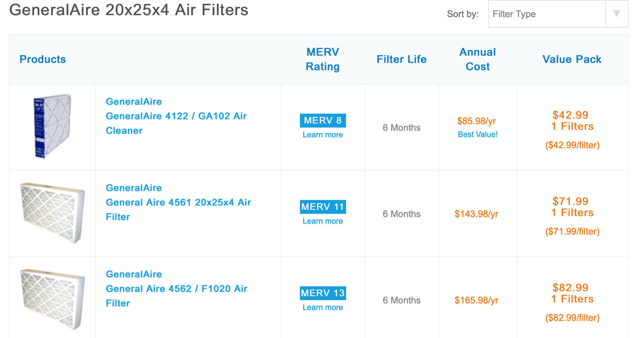This screenshot has width=644, height=338.
Task: Click the $42.99 value pack price
Action: (x=572, y=115)
